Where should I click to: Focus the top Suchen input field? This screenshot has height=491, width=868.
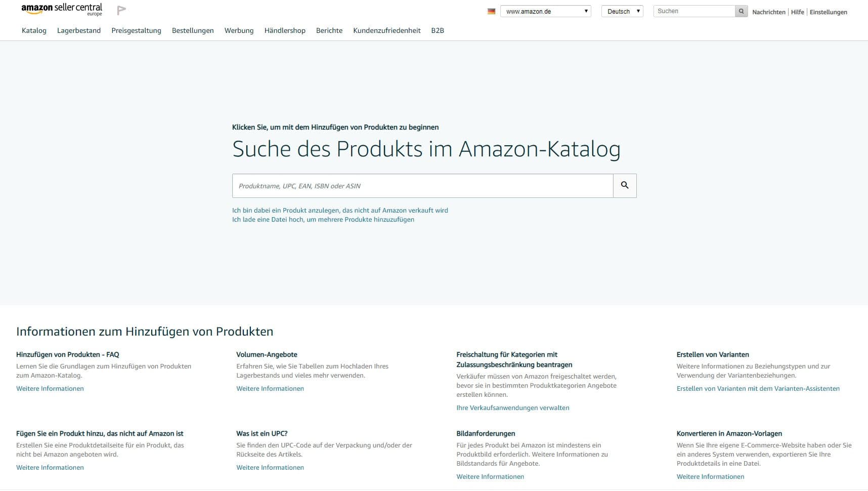(x=694, y=11)
